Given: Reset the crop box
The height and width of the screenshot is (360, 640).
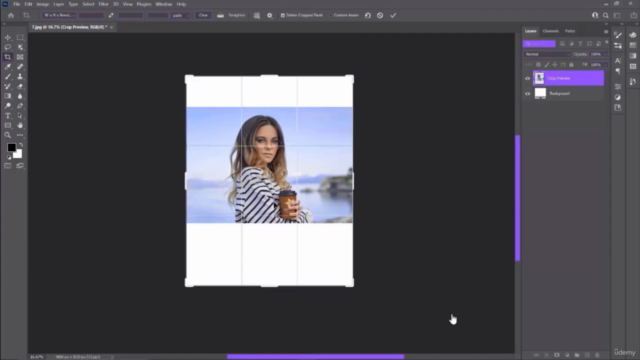Looking at the screenshot, I should [x=368, y=16].
